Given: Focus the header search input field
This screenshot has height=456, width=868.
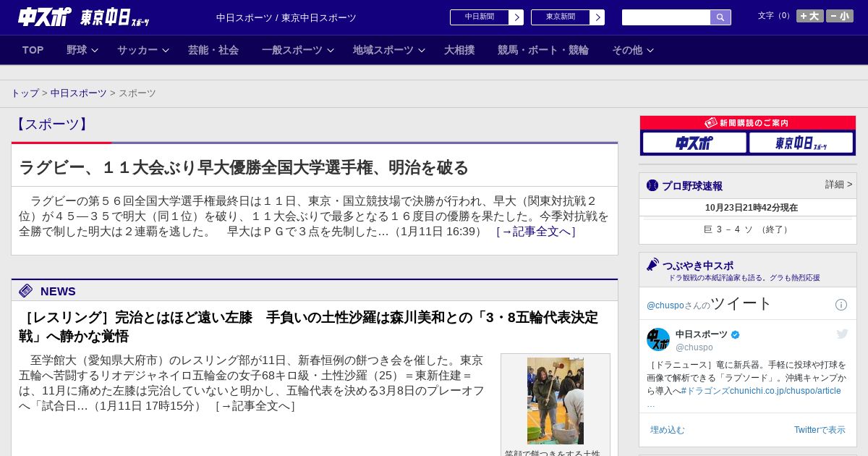Looking at the screenshot, I should pyautogui.click(x=666, y=17).
